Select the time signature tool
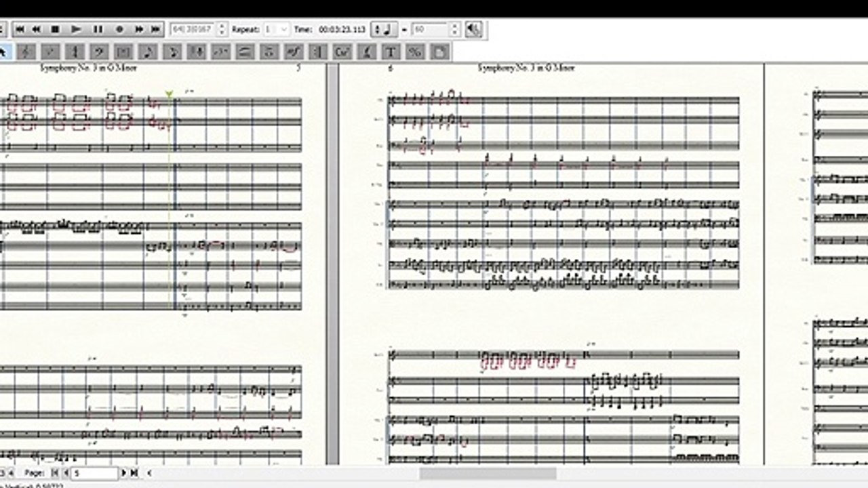 pyautogui.click(x=75, y=52)
